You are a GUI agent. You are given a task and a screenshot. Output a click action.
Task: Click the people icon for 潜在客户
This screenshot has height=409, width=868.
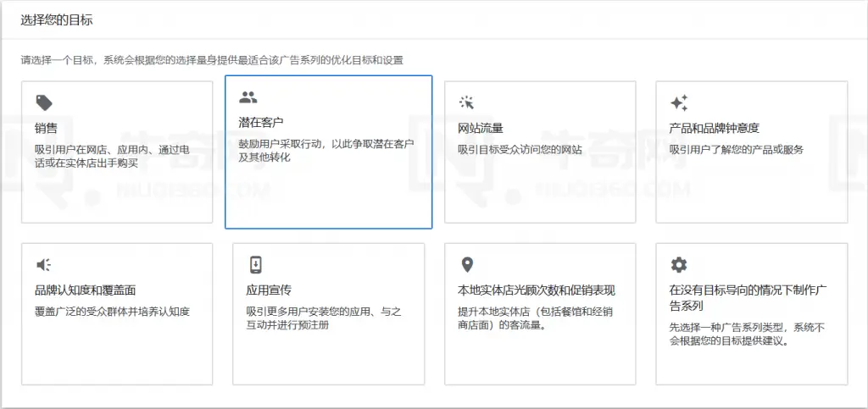pyautogui.click(x=248, y=97)
